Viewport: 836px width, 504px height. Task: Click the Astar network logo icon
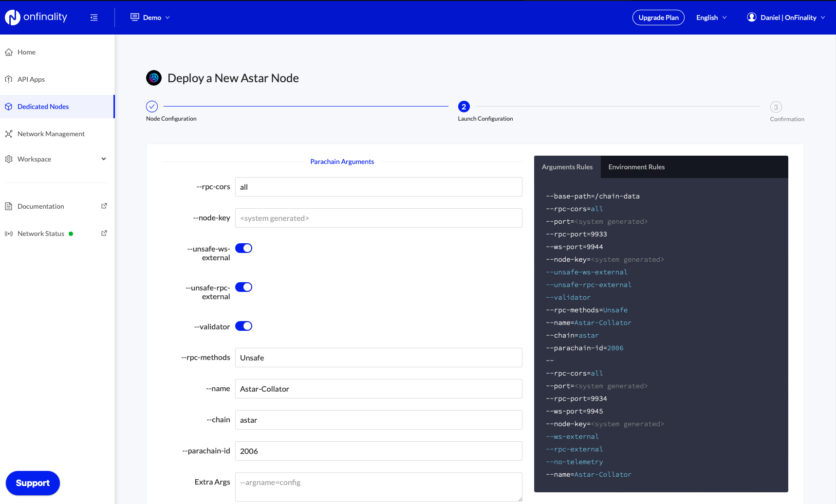[154, 78]
